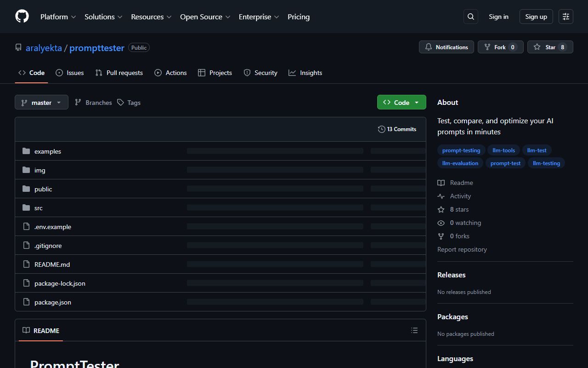Viewport: 588px width, 368px height.
Task: Open the master branch dropdown
Action: [41, 102]
